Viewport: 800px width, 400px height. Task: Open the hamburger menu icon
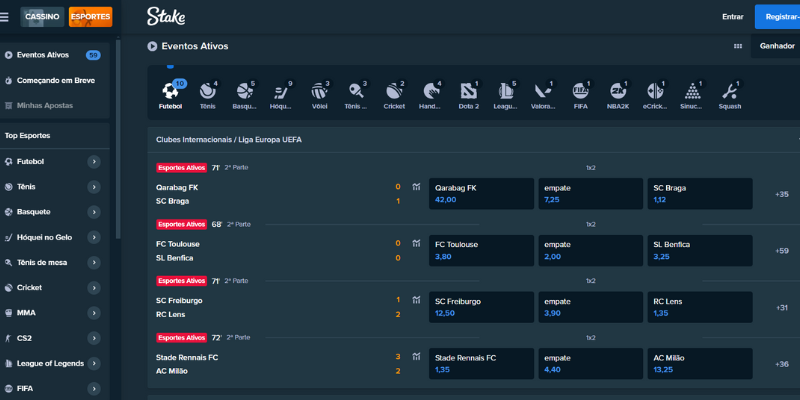7,17
